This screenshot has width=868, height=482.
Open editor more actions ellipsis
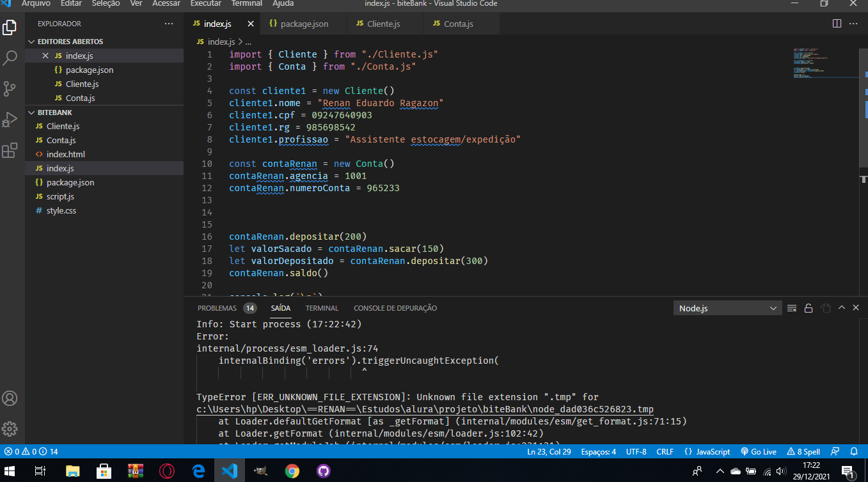pos(853,24)
